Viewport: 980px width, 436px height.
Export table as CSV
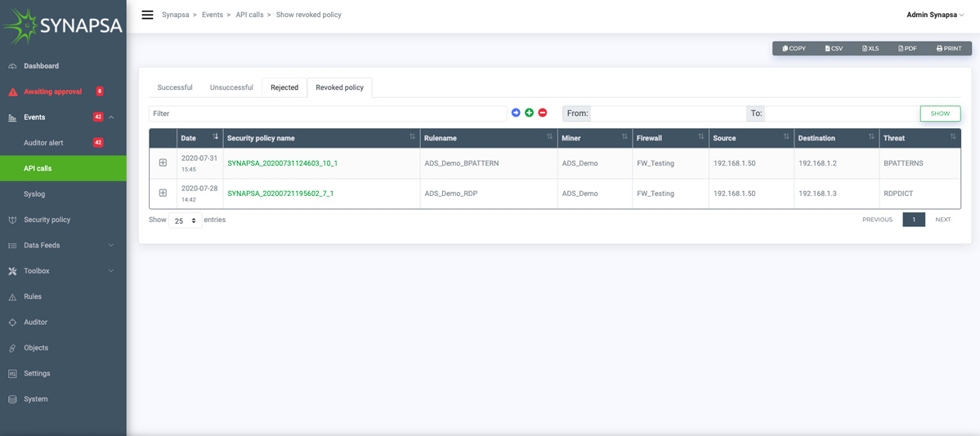[x=834, y=48]
